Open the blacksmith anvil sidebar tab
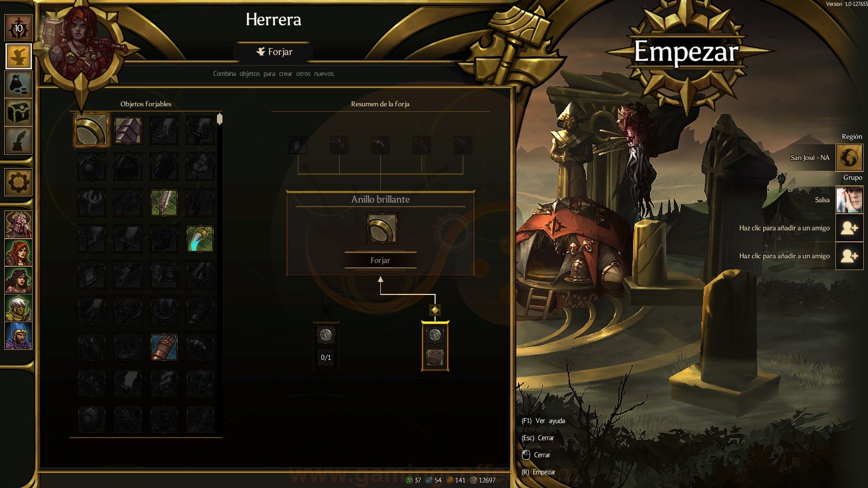The image size is (868, 488). 18,56
